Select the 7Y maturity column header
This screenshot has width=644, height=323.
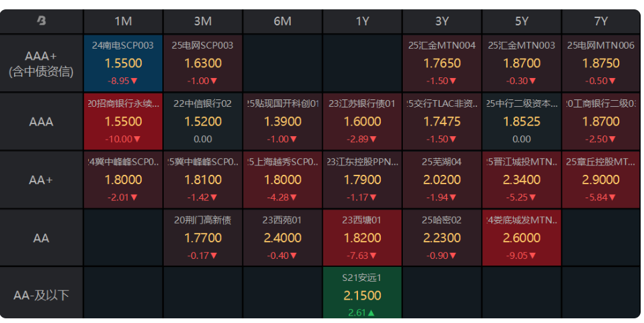pos(601,21)
